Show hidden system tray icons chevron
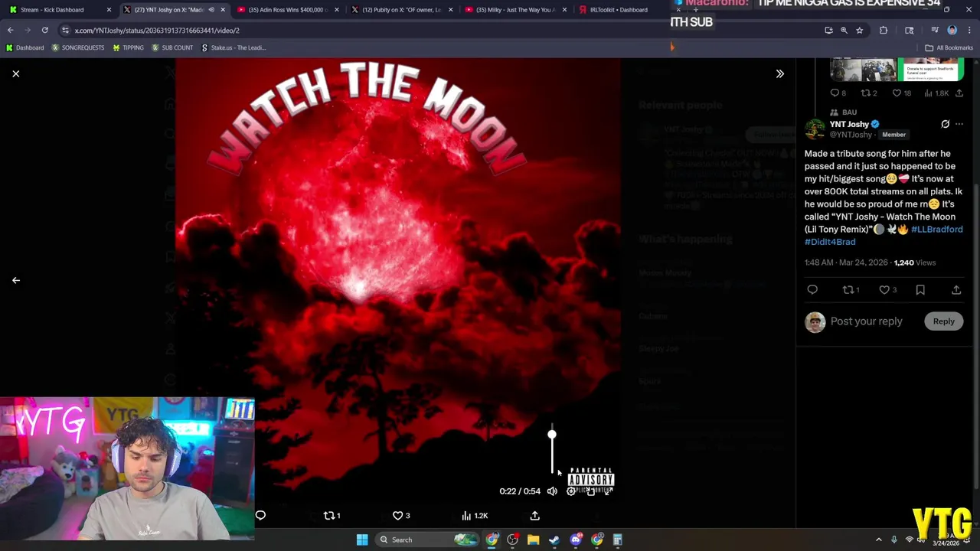The width and height of the screenshot is (980, 551). click(878, 540)
